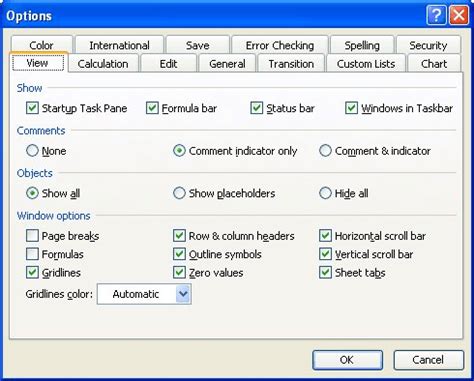Choose Hide all objects radio button
474x381 pixels.
coord(325,193)
